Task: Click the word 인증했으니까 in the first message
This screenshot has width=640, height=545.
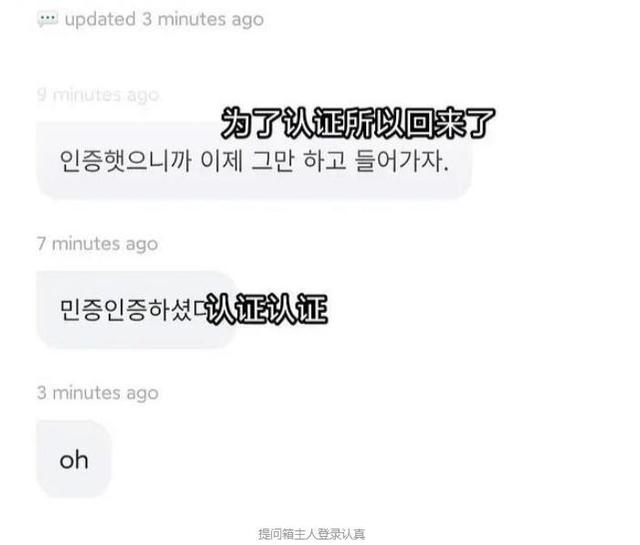Action: click(126, 160)
